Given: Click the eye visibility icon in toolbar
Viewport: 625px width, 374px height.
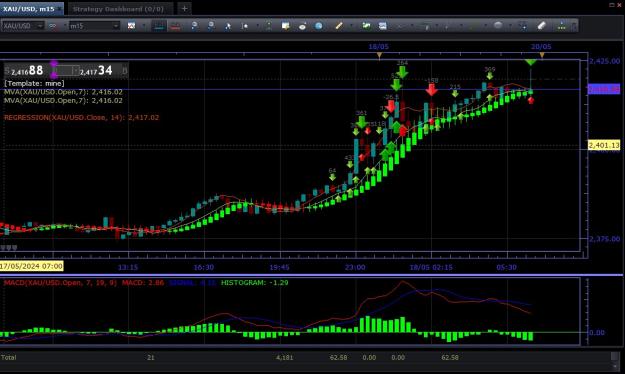Looking at the screenshot, I should pos(302,26).
